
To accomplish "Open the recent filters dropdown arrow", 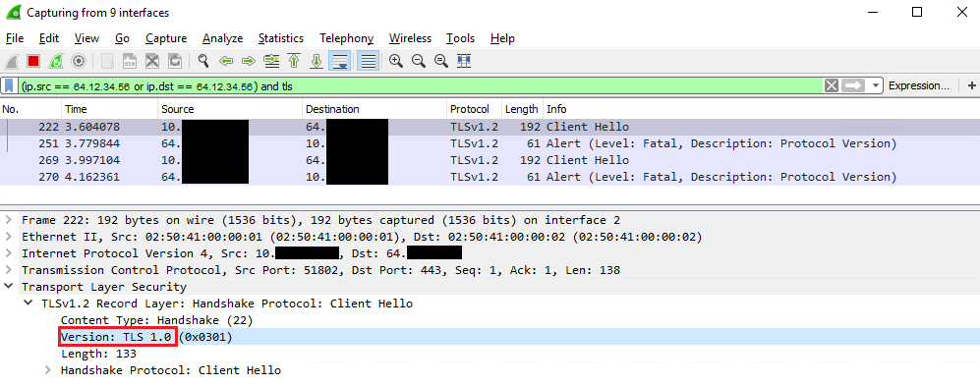I will 875,85.
